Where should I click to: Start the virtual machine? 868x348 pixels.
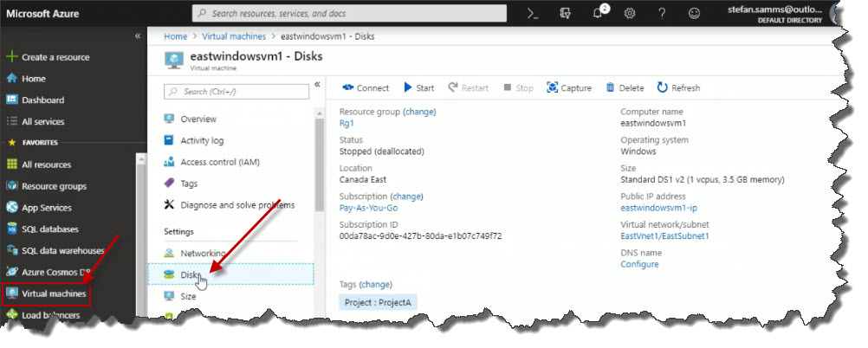(419, 88)
